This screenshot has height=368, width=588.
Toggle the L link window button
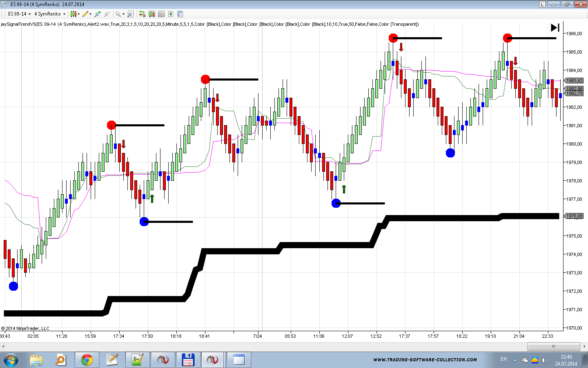[542, 4]
